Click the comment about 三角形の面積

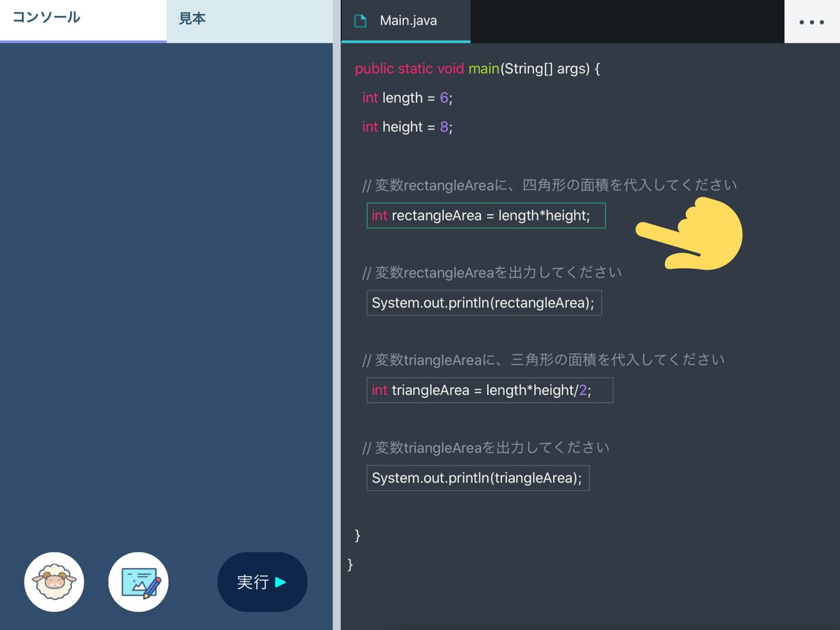(543, 360)
